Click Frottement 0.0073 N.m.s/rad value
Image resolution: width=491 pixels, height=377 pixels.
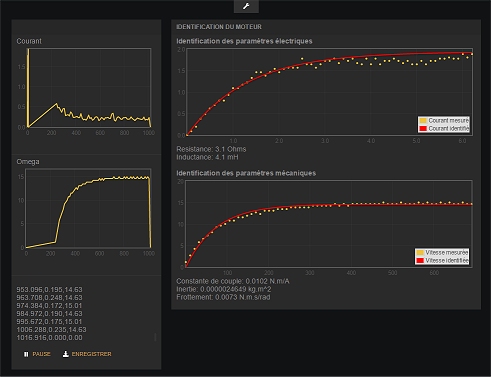[223, 297]
